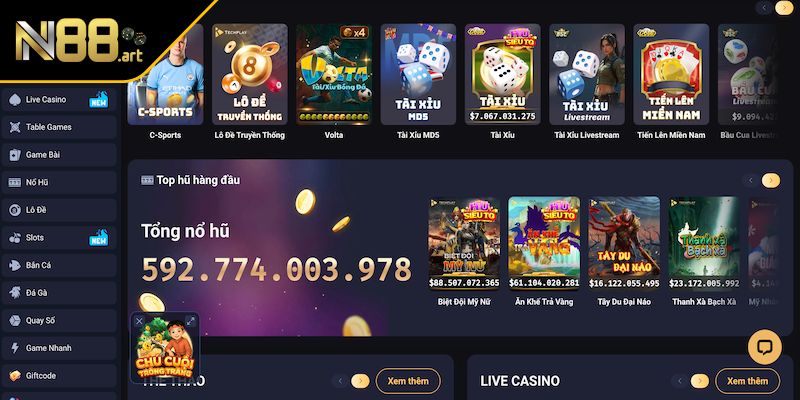
Task: Click Xem thêm in Live Casino section
Action: pyautogui.click(x=747, y=381)
